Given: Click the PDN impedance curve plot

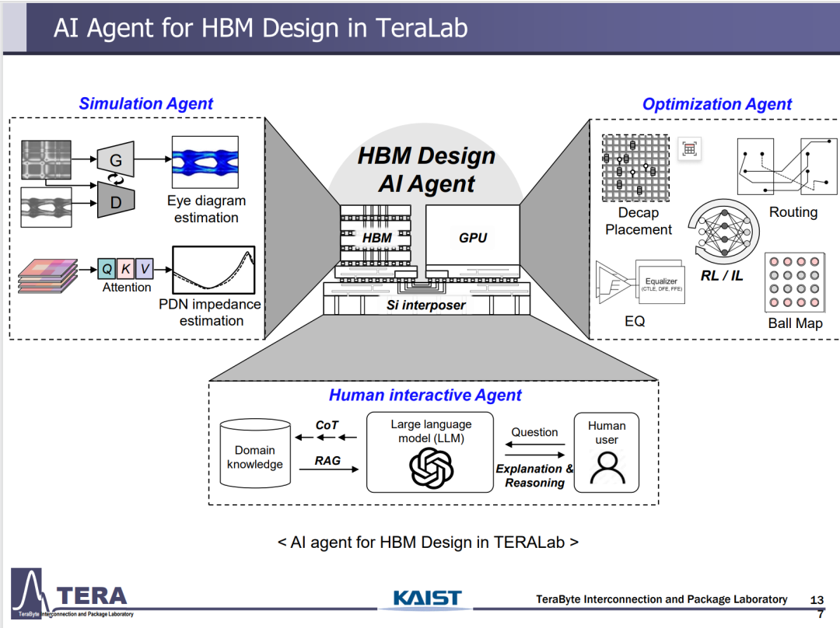Looking at the screenshot, I should pyautogui.click(x=214, y=270).
